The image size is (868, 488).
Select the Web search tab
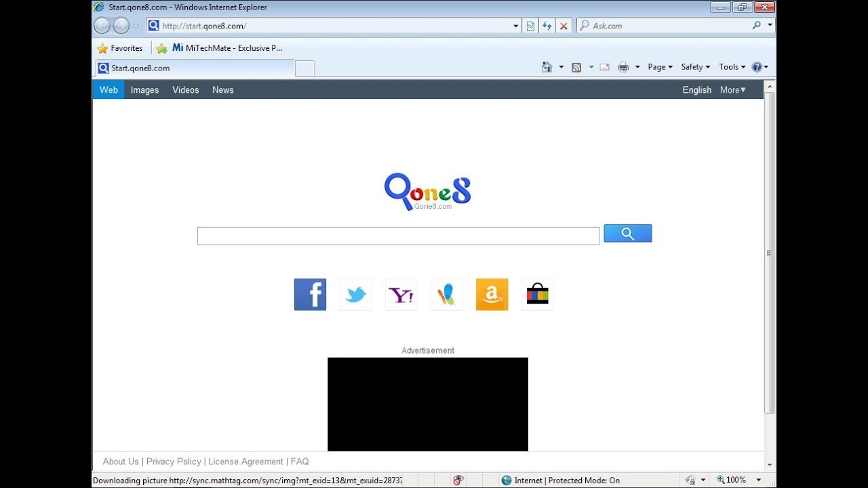click(108, 90)
